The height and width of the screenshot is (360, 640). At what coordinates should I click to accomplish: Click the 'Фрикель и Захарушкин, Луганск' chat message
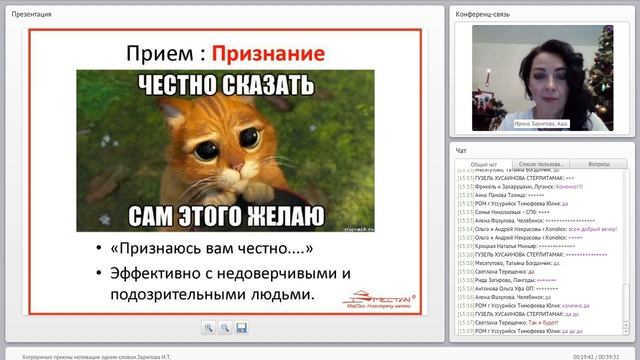click(520, 187)
